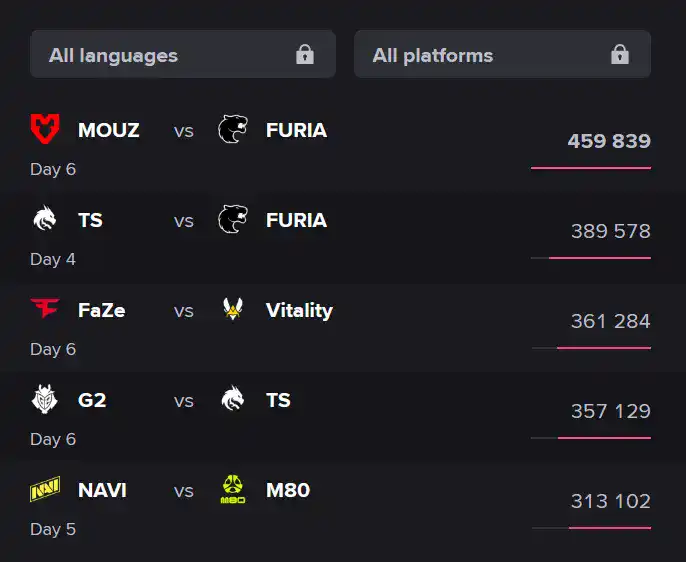
Task: Click lock icon in All platforms filter
Action: [620, 55]
